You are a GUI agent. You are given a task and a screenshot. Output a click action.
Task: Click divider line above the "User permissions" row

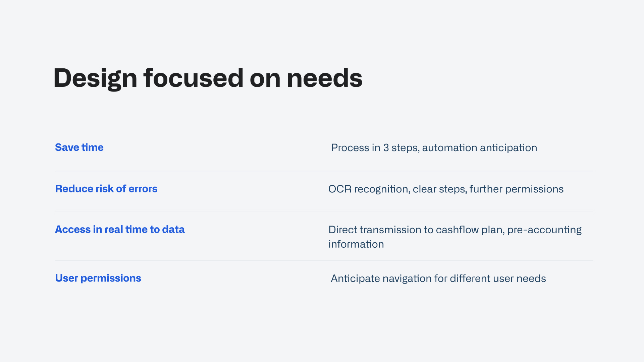click(x=324, y=261)
